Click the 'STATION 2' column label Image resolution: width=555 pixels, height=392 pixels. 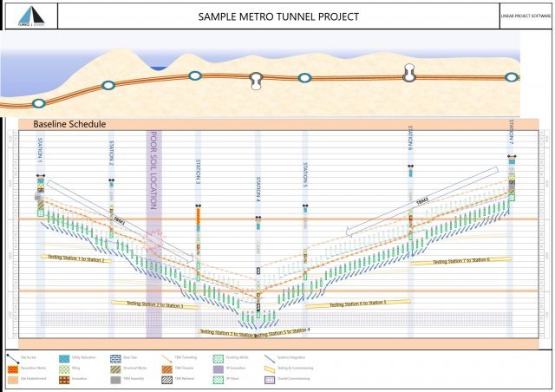pyautogui.click(x=111, y=153)
